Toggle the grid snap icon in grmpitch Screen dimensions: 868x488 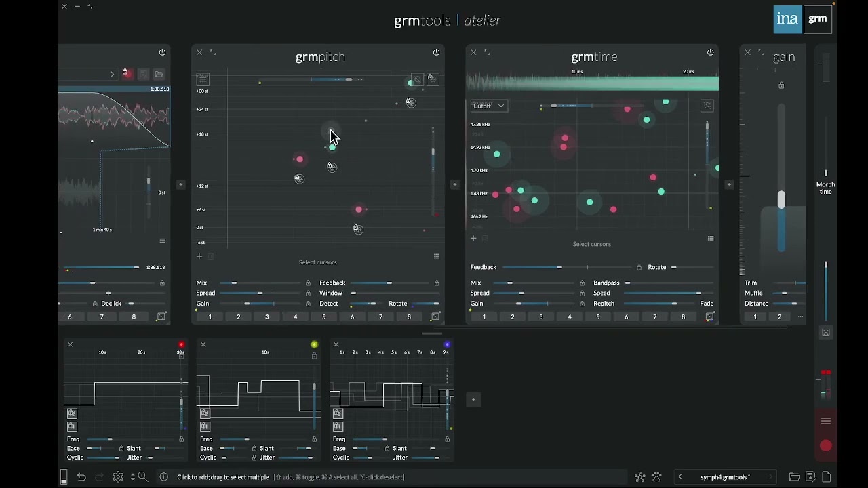(x=203, y=79)
